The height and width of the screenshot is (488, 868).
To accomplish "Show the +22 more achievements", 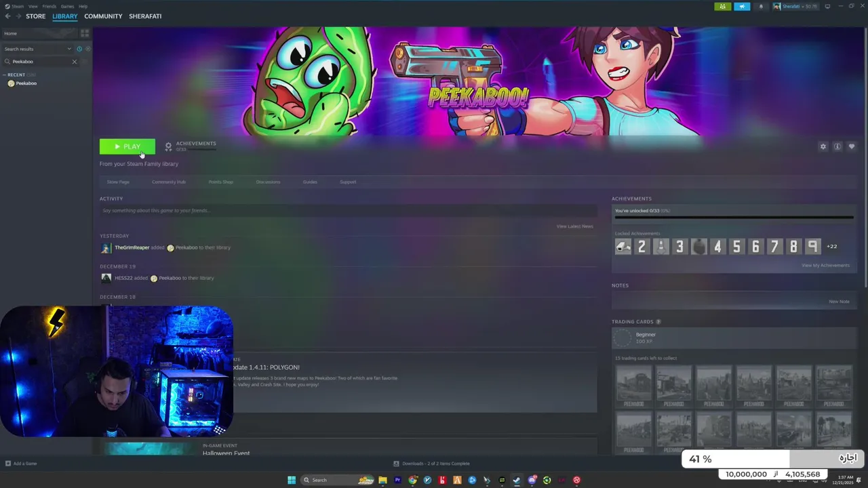I will [x=831, y=247].
